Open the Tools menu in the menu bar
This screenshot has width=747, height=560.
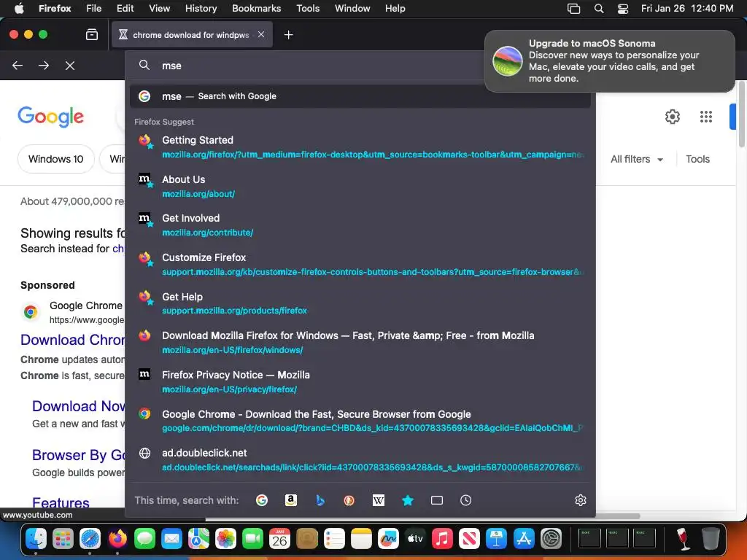coord(308,9)
